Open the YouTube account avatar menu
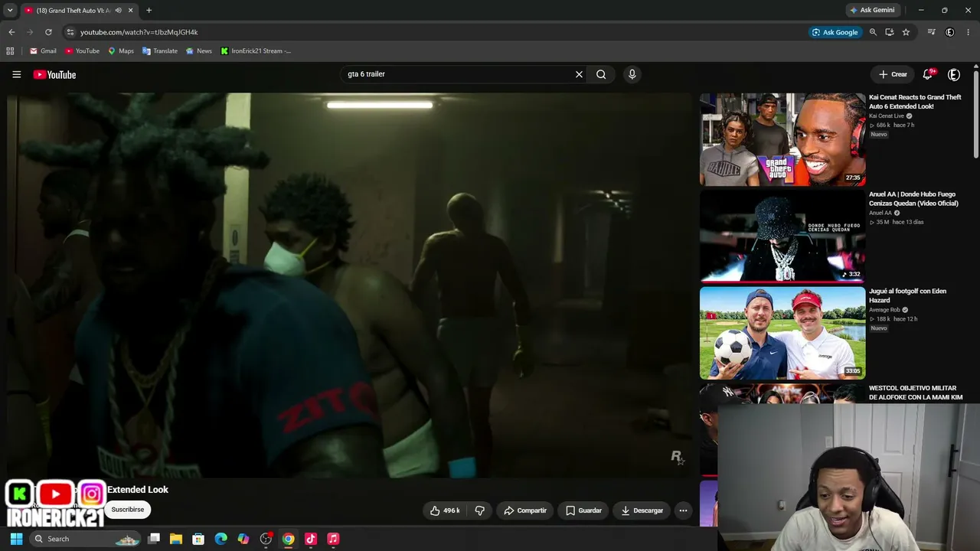Screen dimensions: 980x551 coord(954,74)
